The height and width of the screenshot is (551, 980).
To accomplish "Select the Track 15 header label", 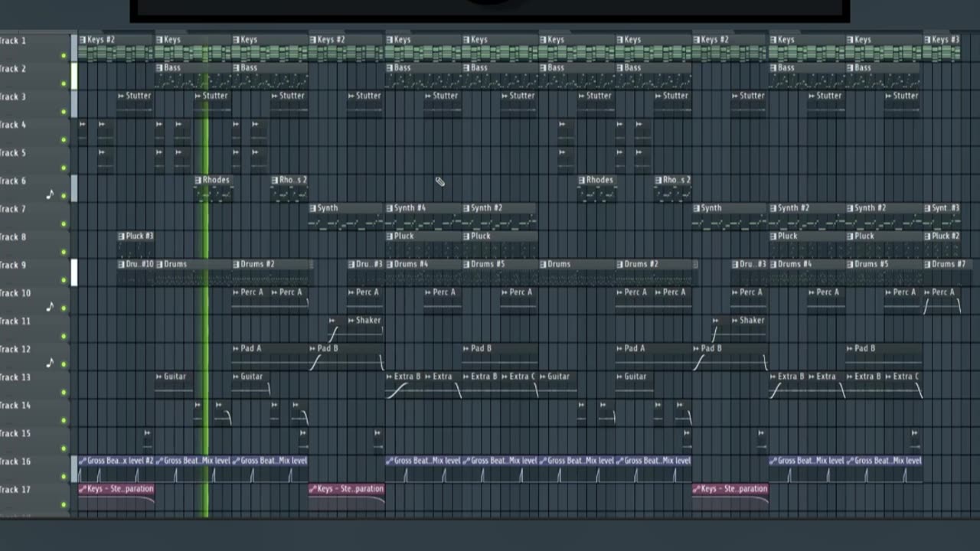I will (x=15, y=434).
